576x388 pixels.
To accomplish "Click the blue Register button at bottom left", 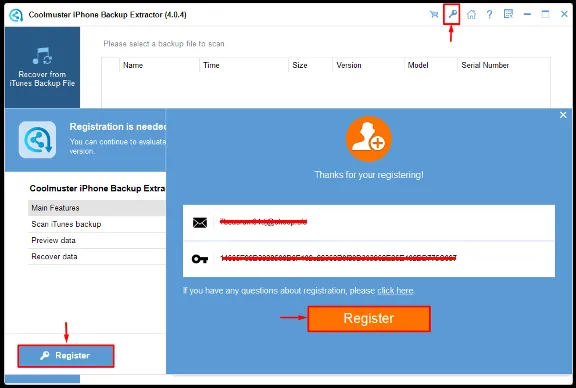I will 66,356.
